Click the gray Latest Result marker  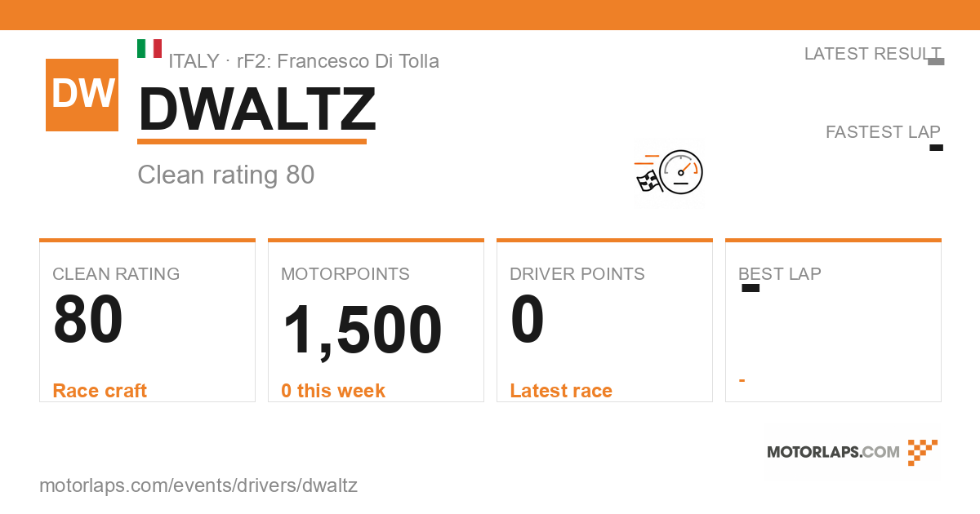point(937,61)
